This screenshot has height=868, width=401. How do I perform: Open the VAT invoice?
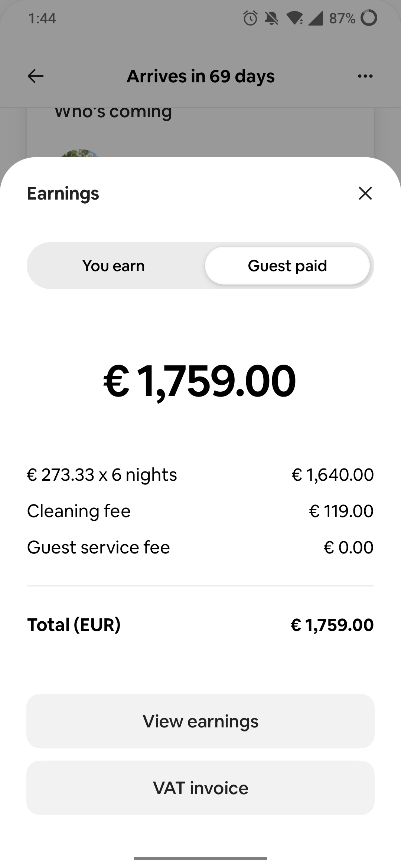pyautogui.click(x=200, y=788)
